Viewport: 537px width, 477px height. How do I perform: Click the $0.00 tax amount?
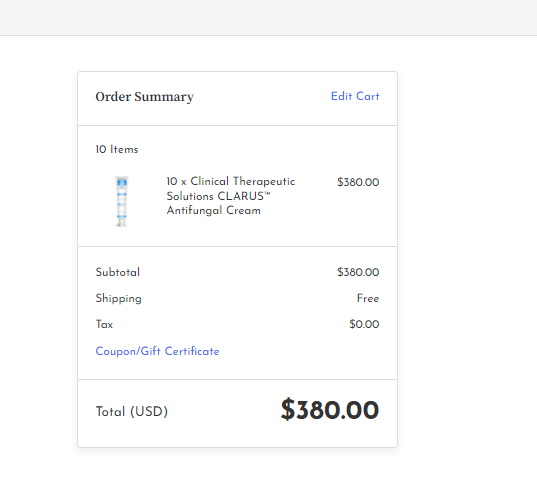364,324
